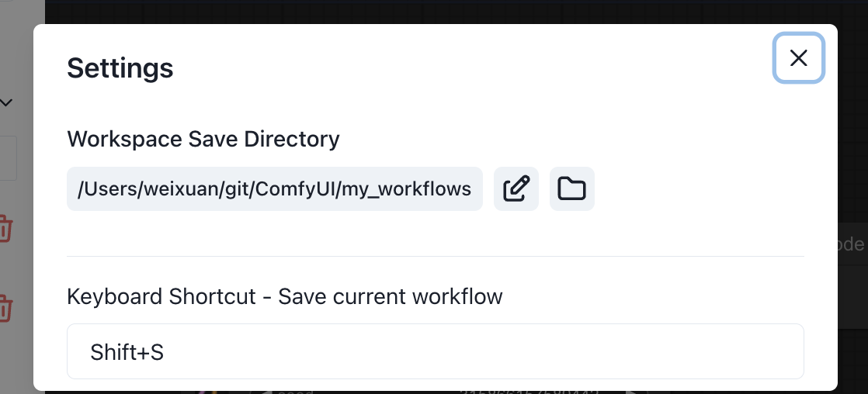The height and width of the screenshot is (394, 868).
Task: Focus the Shift+S keyboard shortcut field
Action: [435, 351]
